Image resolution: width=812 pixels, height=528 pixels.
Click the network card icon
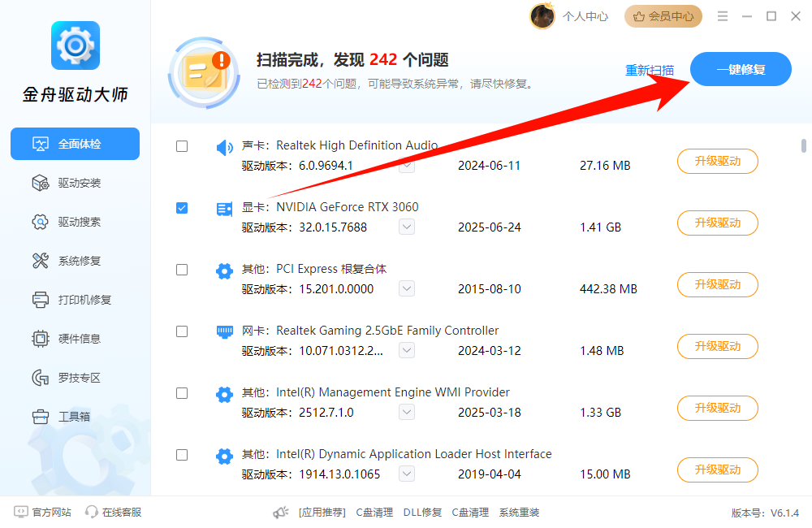click(224, 332)
